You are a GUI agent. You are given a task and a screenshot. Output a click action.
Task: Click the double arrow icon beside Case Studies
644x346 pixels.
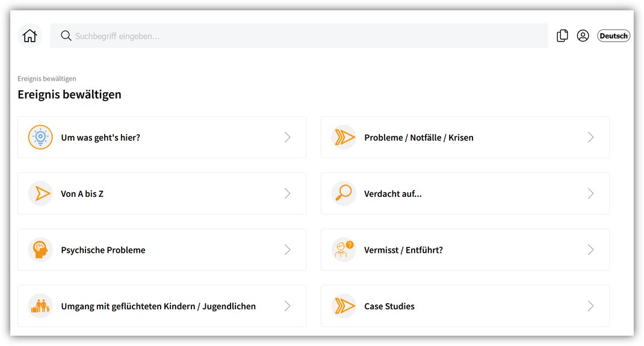(343, 306)
